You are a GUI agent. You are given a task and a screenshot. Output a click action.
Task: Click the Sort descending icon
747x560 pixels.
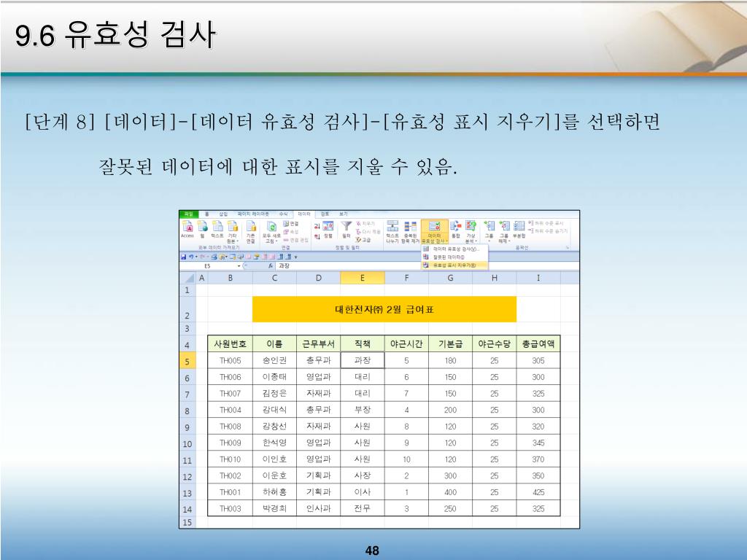point(317,237)
